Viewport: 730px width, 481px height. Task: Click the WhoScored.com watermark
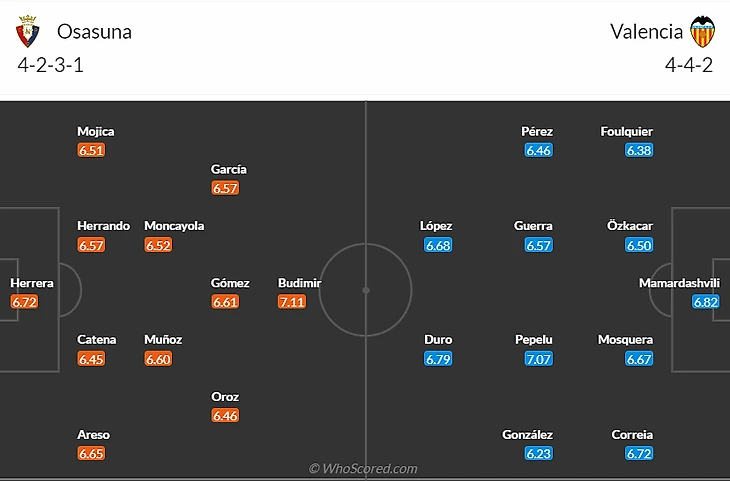363,468
